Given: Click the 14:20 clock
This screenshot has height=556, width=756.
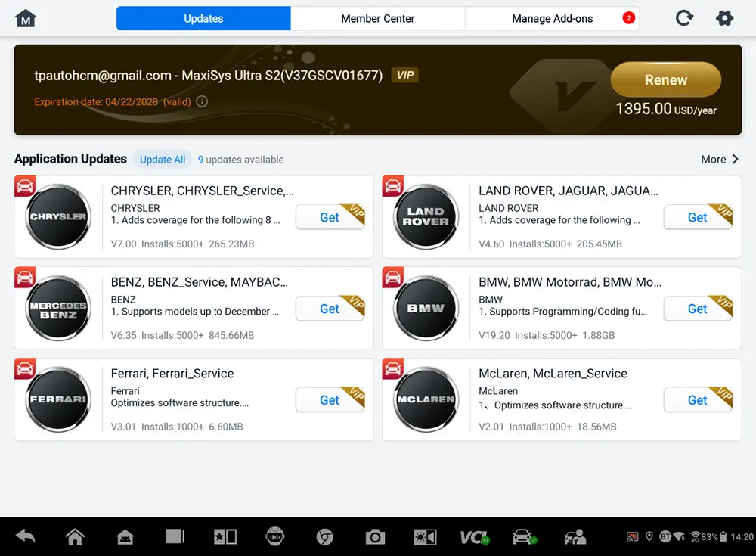Looking at the screenshot, I should [742, 536].
